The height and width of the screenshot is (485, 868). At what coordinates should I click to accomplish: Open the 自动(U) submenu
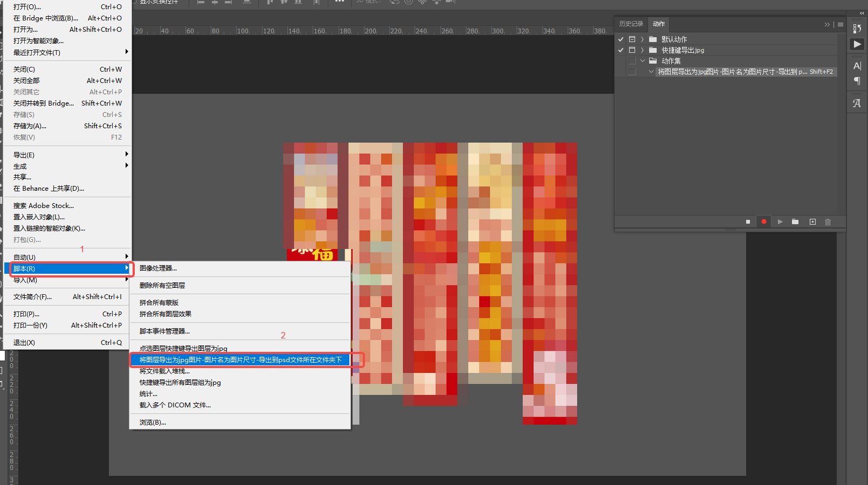(68, 257)
